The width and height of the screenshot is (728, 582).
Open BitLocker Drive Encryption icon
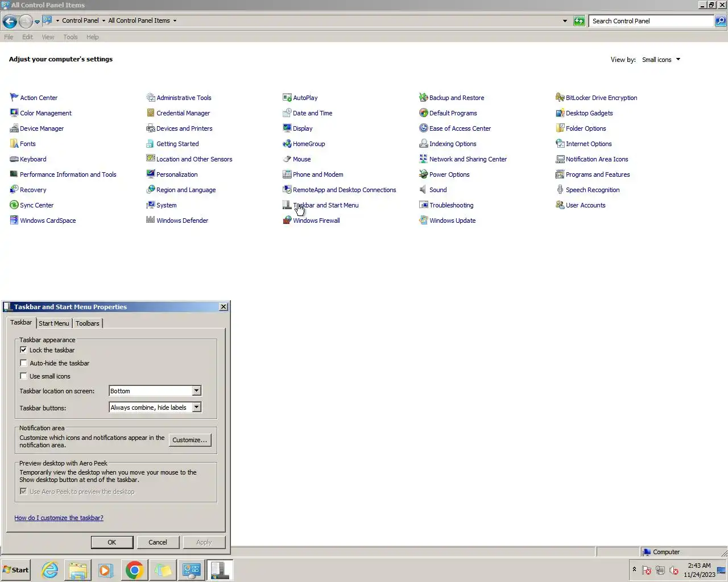560,98
